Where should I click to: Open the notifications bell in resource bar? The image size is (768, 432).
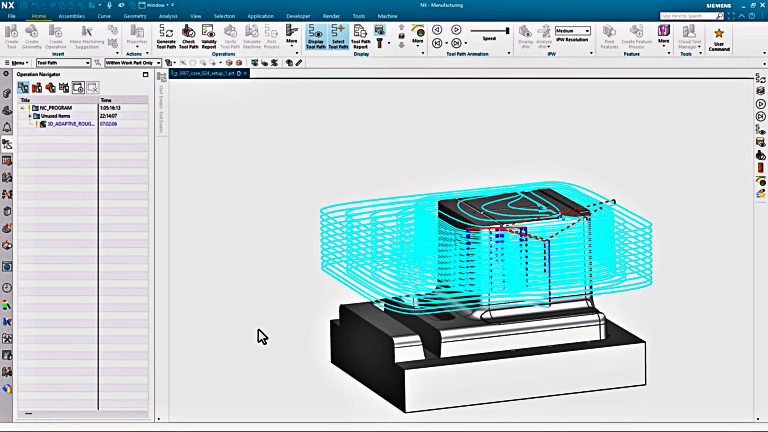[7, 127]
